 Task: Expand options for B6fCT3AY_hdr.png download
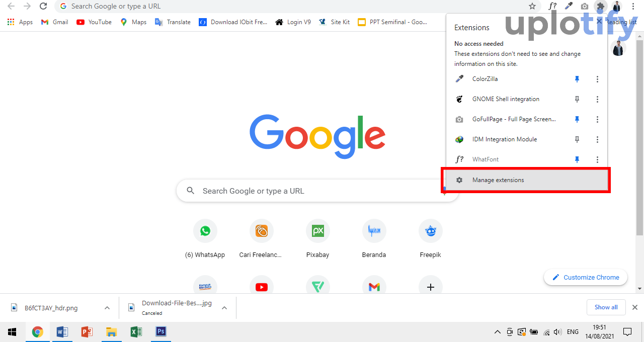(x=107, y=308)
